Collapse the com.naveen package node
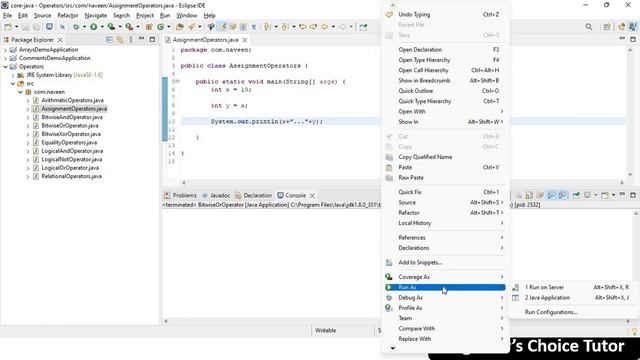 [20, 92]
